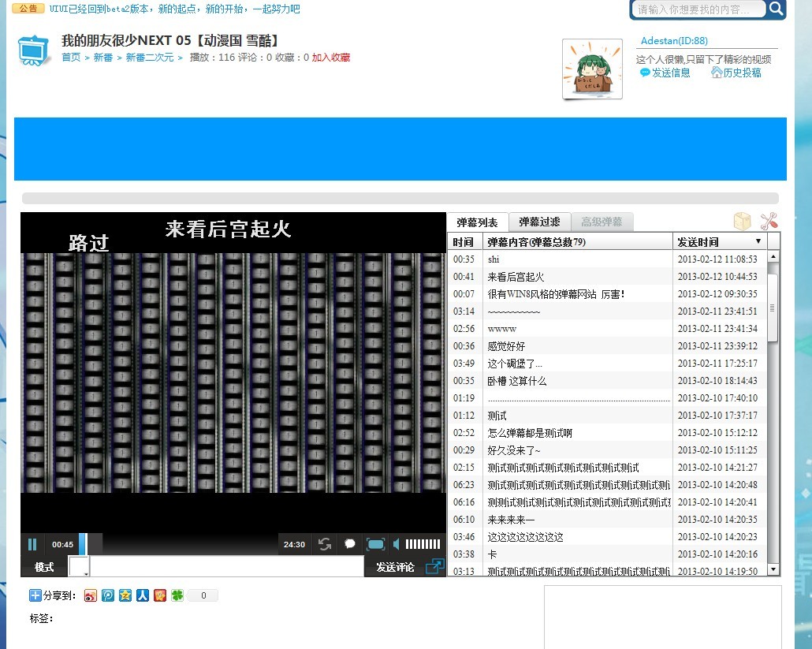Switch to 弹幕过滤 tab
Image resolution: width=812 pixels, height=649 pixels.
click(x=539, y=222)
